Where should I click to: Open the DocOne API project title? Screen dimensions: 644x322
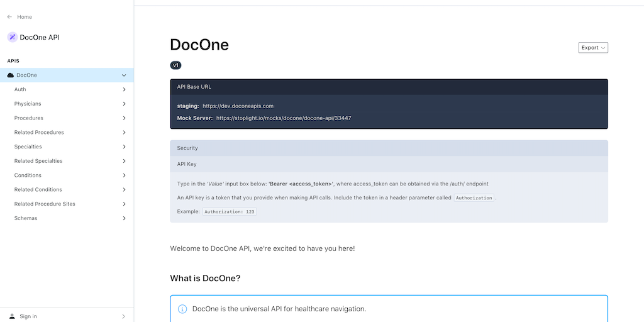coord(40,37)
